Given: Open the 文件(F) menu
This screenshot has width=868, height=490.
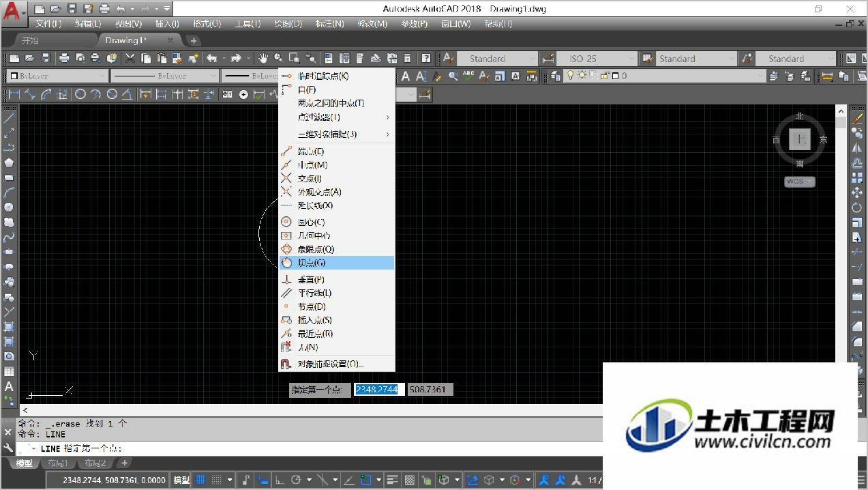Looking at the screenshot, I should point(48,24).
